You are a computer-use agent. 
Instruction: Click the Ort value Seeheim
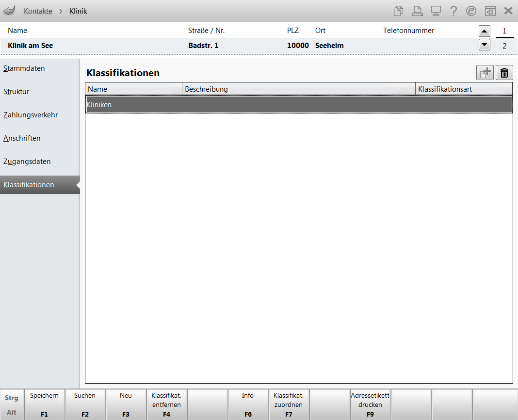coord(329,46)
